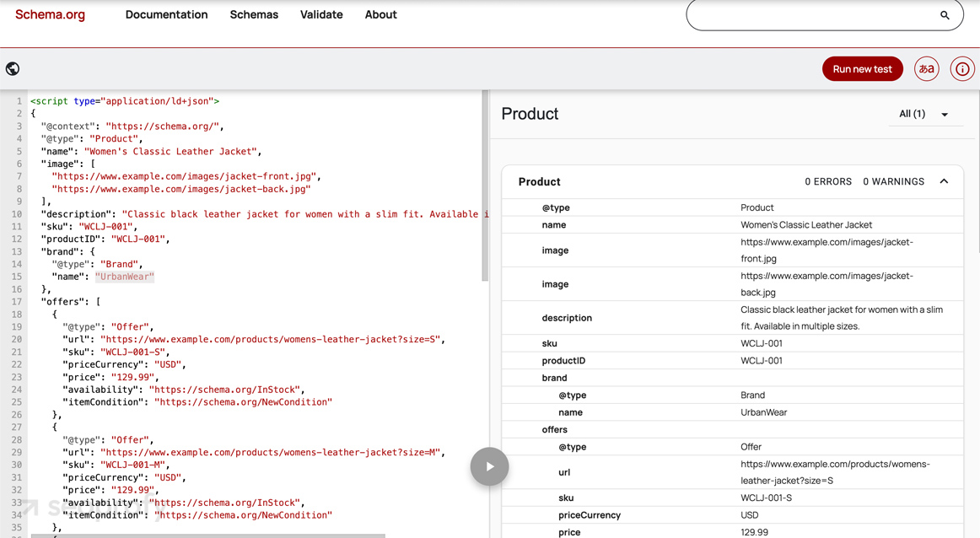Run the code with play button
The image size is (980, 538).
point(489,466)
